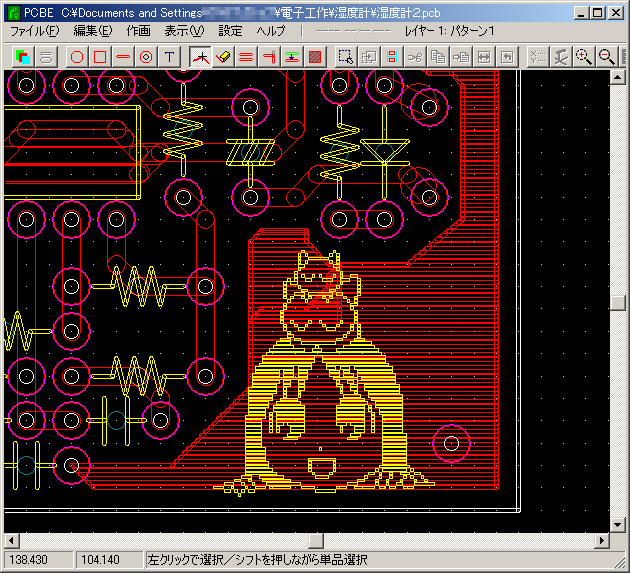Select the rectangle drawing tool
This screenshot has width=630, height=573.
[x=99, y=57]
